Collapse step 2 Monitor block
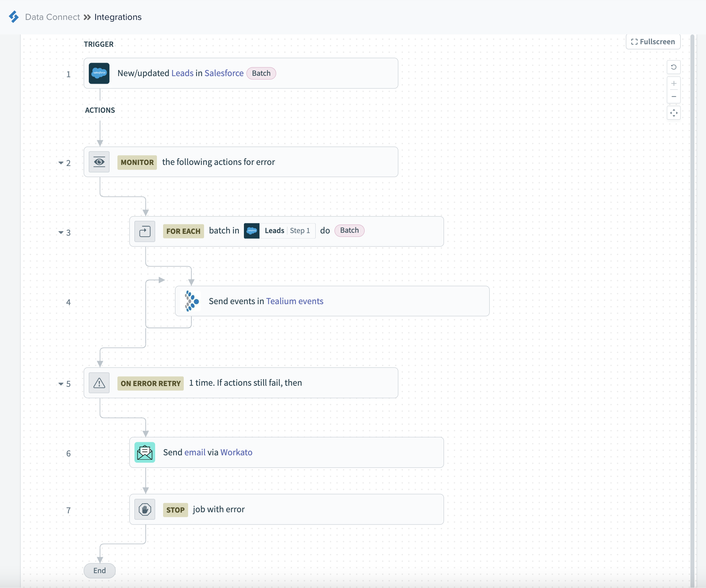The image size is (706, 588). (61, 163)
